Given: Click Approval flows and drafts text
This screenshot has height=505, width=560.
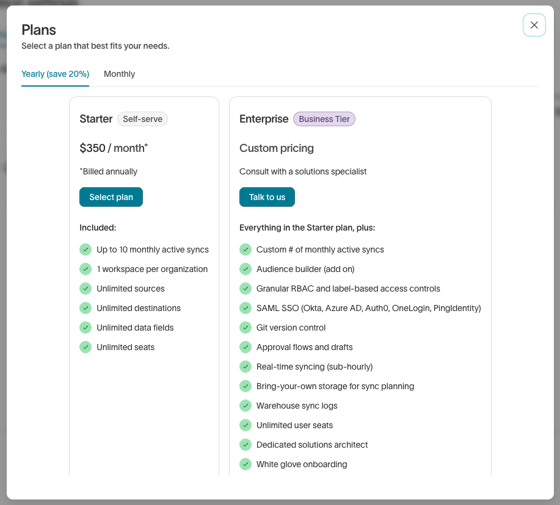Looking at the screenshot, I should click(x=304, y=347).
